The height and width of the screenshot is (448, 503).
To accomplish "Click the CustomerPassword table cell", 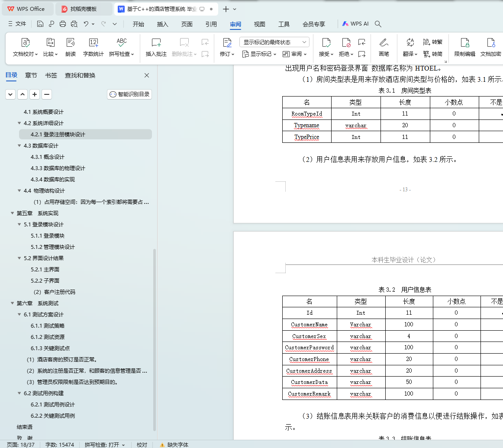I will (309, 348).
